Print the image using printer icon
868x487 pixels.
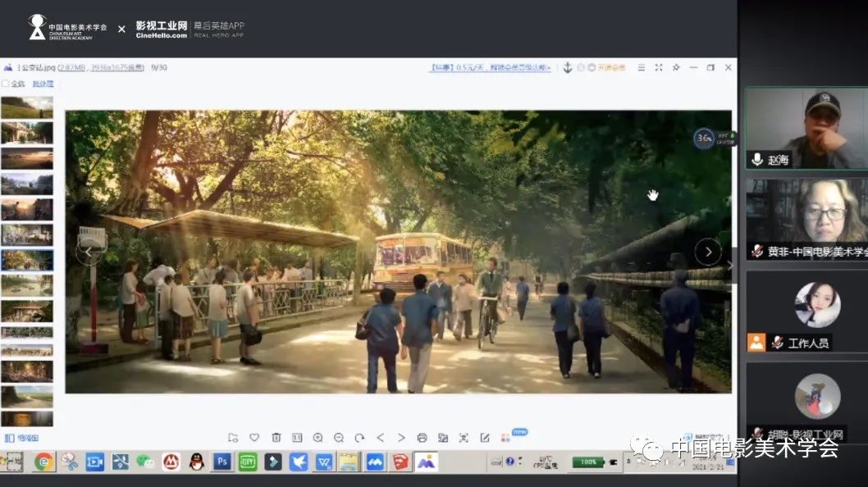[x=422, y=438]
